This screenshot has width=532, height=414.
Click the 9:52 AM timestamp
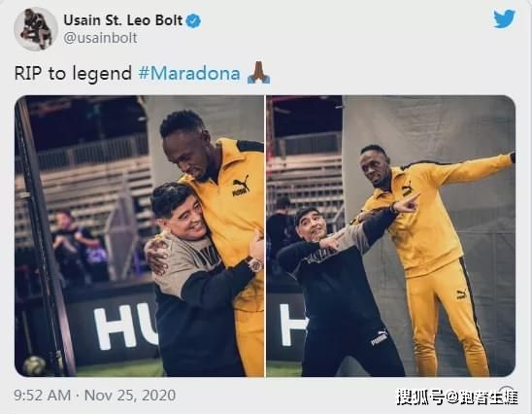click(43, 396)
